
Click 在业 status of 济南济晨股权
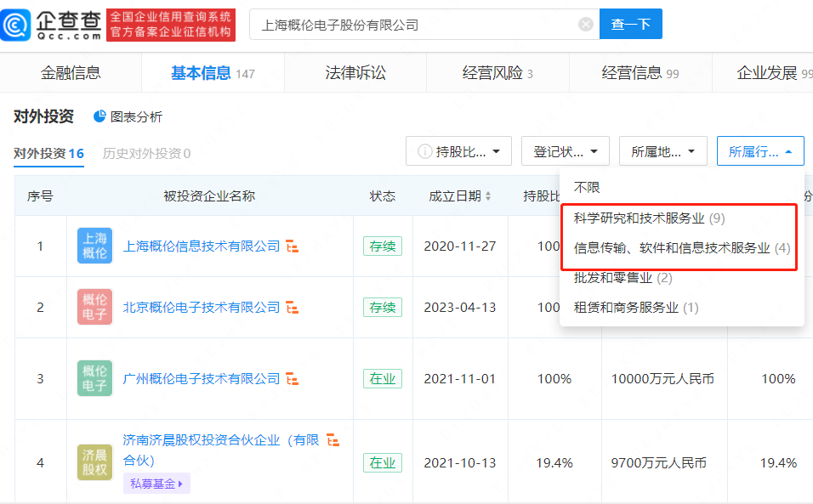pyautogui.click(x=383, y=462)
